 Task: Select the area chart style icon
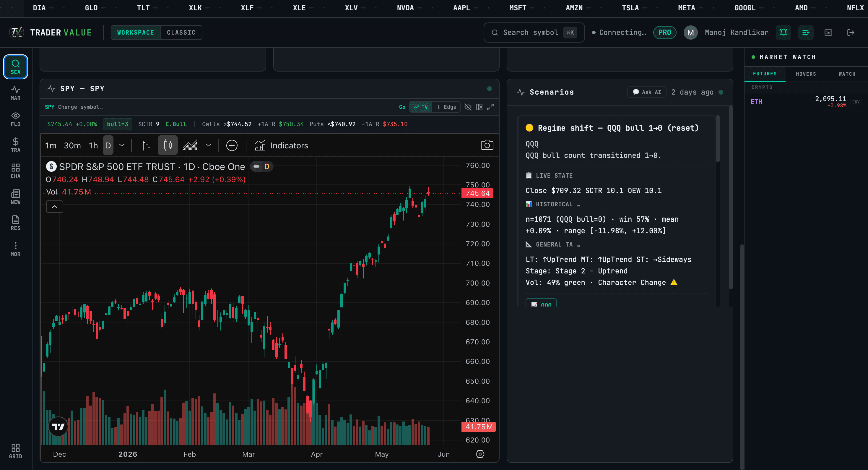(190, 145)
